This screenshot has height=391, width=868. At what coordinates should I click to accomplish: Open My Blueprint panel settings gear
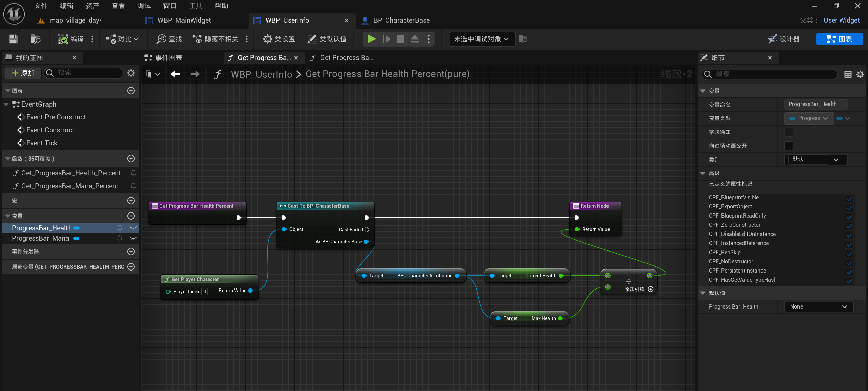131,73
